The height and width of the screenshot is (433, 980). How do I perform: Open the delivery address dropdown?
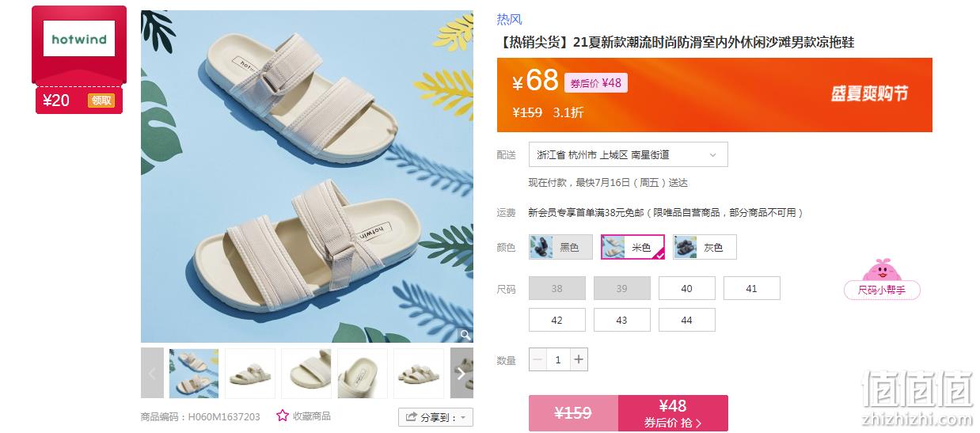(628, 154)
